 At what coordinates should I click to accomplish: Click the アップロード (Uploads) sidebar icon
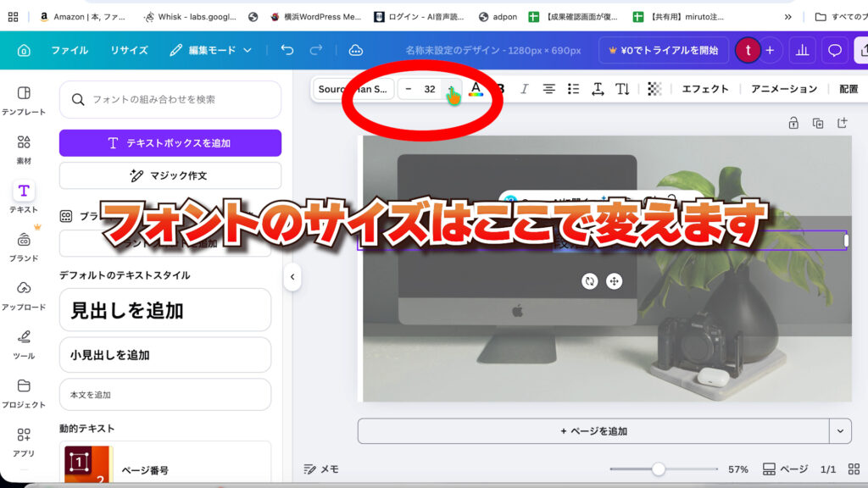(24, 294)
